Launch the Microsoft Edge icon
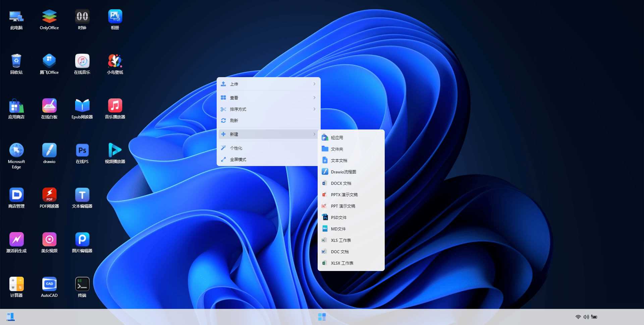644x325 pixels. [16, 150]
